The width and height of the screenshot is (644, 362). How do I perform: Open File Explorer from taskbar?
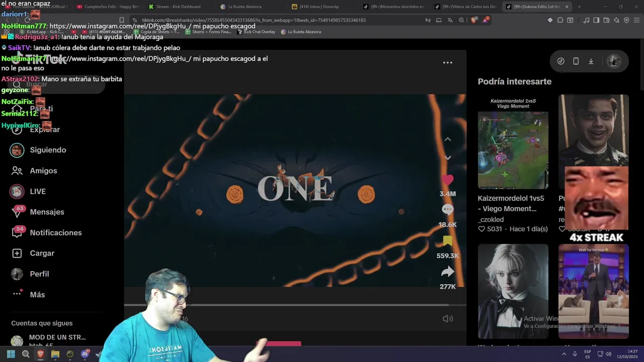(55, 354)
